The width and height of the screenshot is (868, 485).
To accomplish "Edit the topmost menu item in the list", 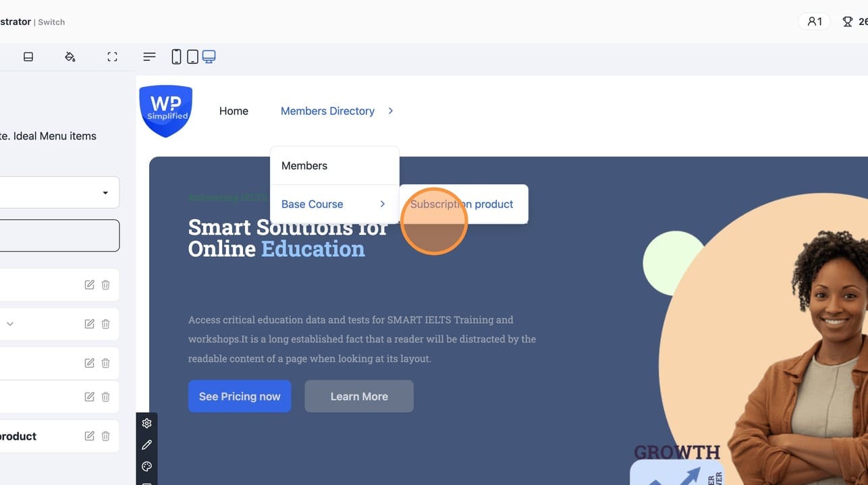I will point(89,285).
